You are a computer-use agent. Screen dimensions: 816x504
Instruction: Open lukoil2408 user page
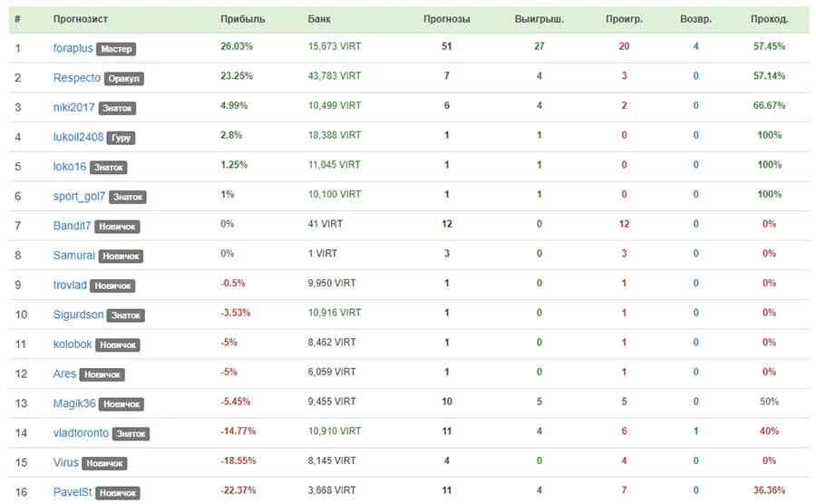(x=78, y=137)
